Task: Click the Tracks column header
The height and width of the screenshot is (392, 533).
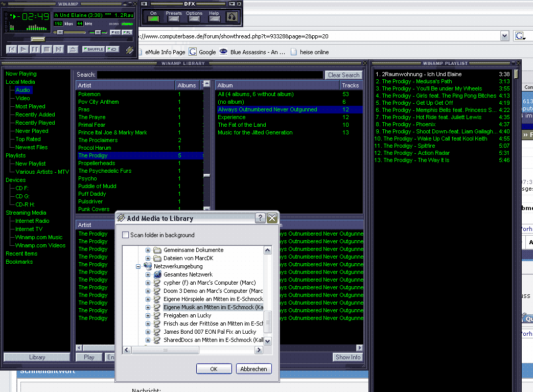Action: point(351,85)
